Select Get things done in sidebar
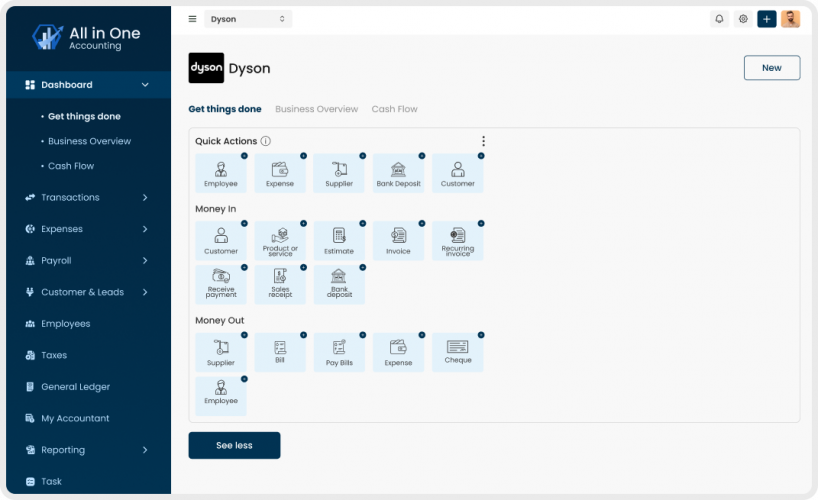Screen dimensions: 818x500 [84, 116]
